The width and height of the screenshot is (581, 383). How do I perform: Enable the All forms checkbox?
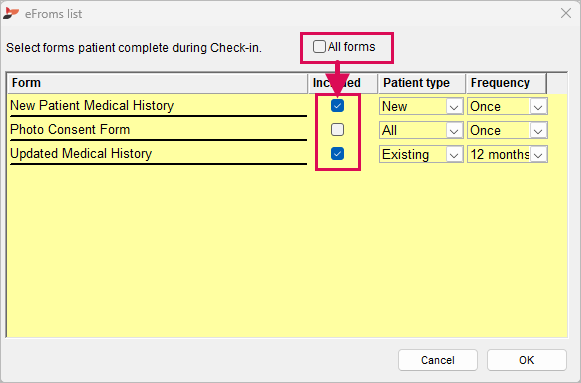point(319,47)
